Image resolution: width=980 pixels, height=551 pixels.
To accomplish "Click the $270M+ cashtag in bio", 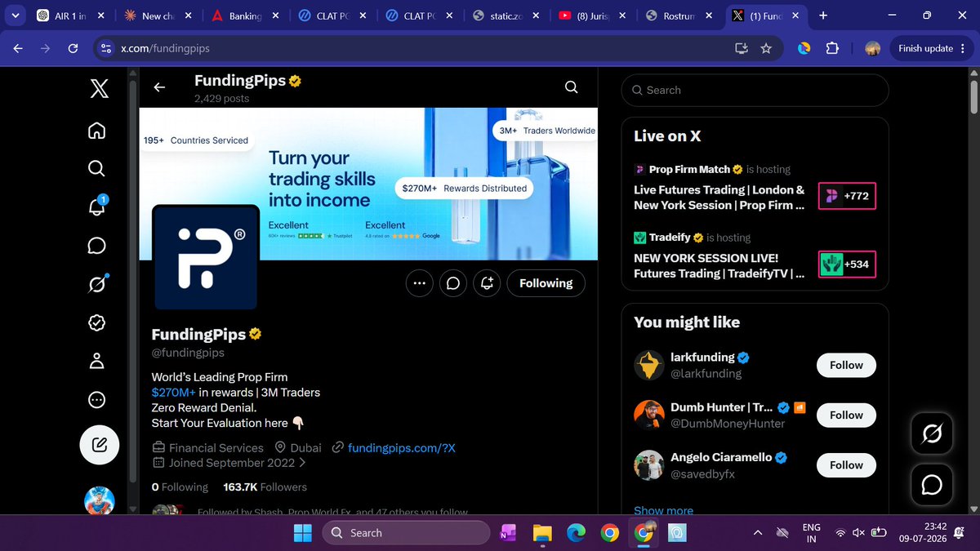I will [173, 393].
